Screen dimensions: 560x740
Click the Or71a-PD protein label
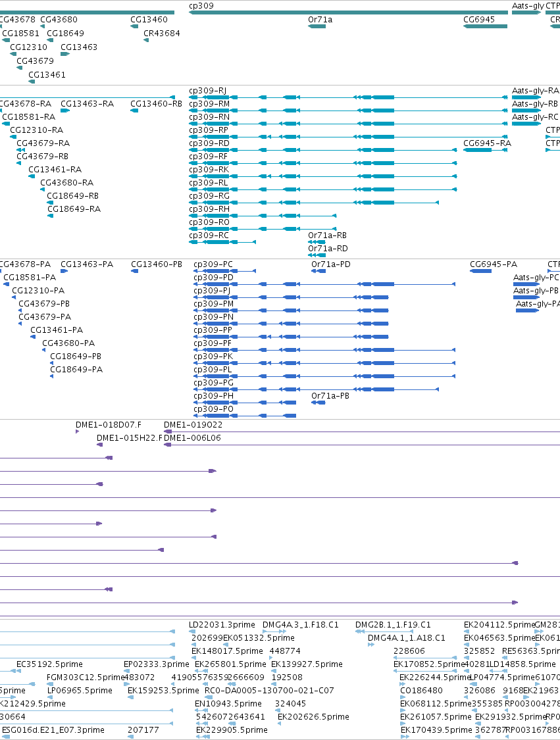331,264
